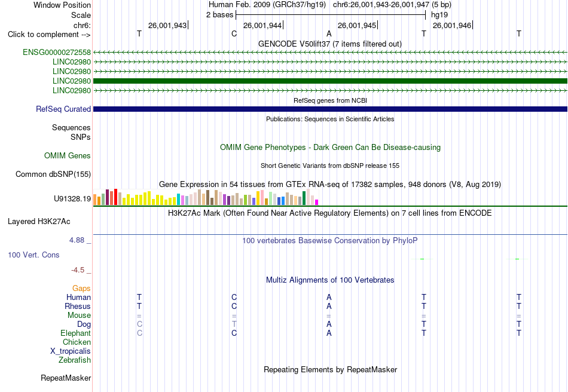
Task: Click base A in the complement sequence row
Action: (329, 33)
